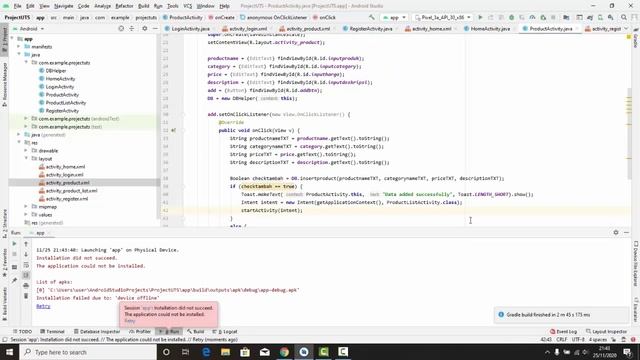This screenshot has width=640, height=360.
Task: Expand the drawable folder
Action: pos(26,150)
